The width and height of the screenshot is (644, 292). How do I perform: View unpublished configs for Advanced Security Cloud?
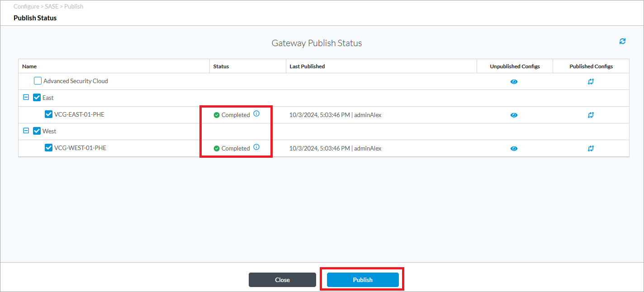click(x=514, y=82)
